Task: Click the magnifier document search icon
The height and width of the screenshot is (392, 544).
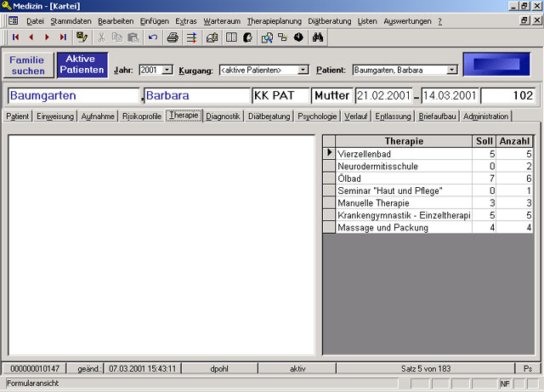Action: [267, 37]
